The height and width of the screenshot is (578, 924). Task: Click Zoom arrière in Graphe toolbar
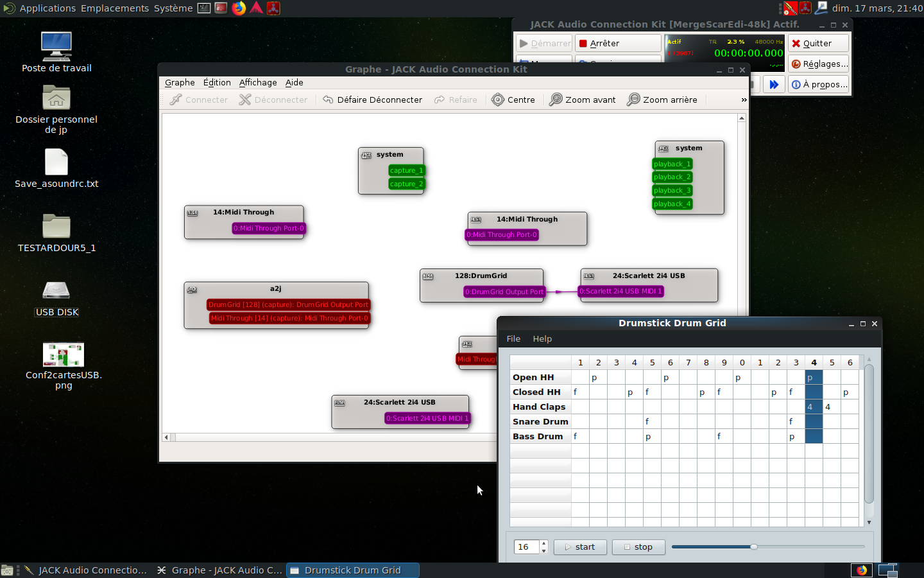pos(662,100)
